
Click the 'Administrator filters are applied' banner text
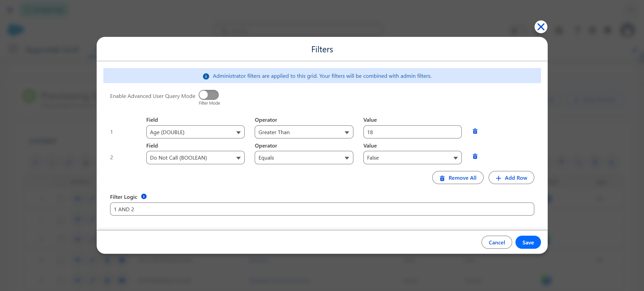[322, 76]
